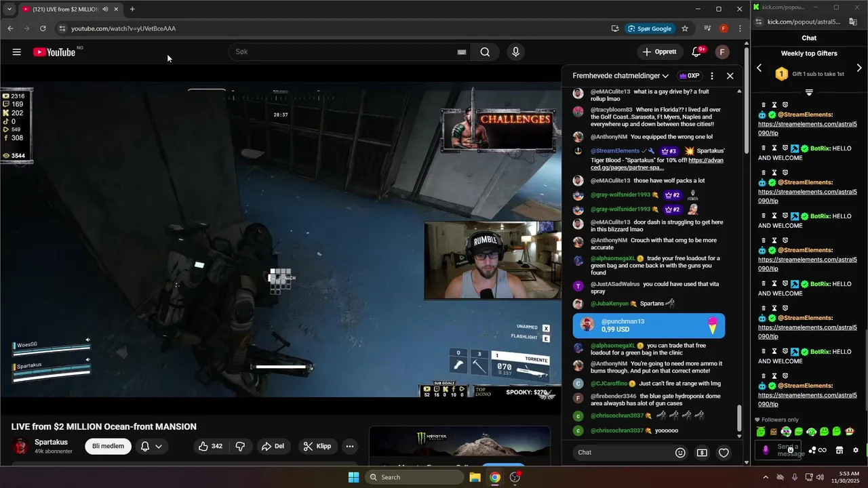Click the YouTube search magnifier button
This screenshot has height=488, width=868.
485,52
